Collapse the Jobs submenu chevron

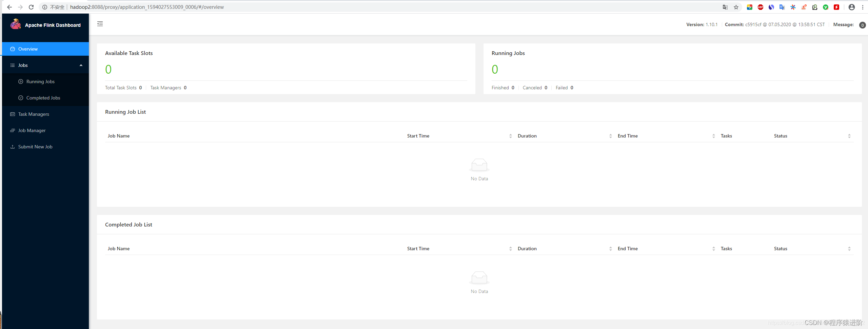pyautogui.click(x=81, y=65)
